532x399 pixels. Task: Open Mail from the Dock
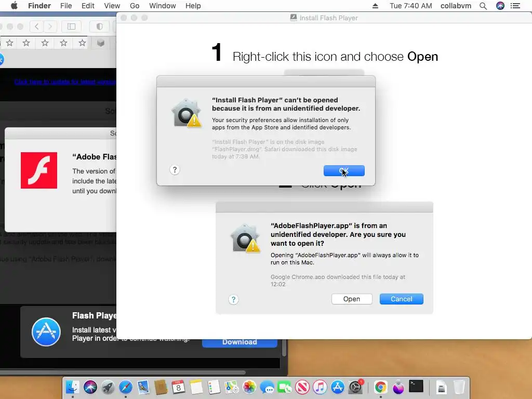143,387
